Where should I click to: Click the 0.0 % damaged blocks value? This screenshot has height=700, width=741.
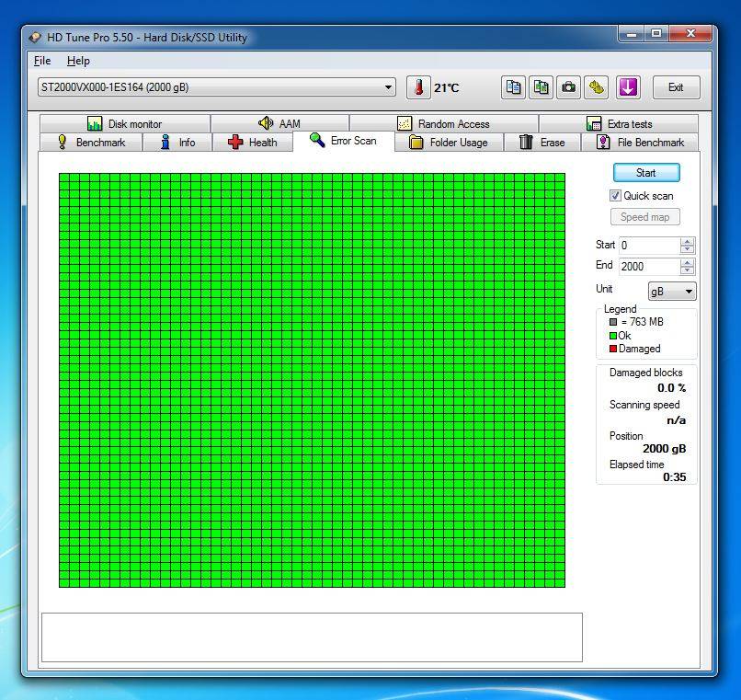pyautogui.click(x=671, y=388)
